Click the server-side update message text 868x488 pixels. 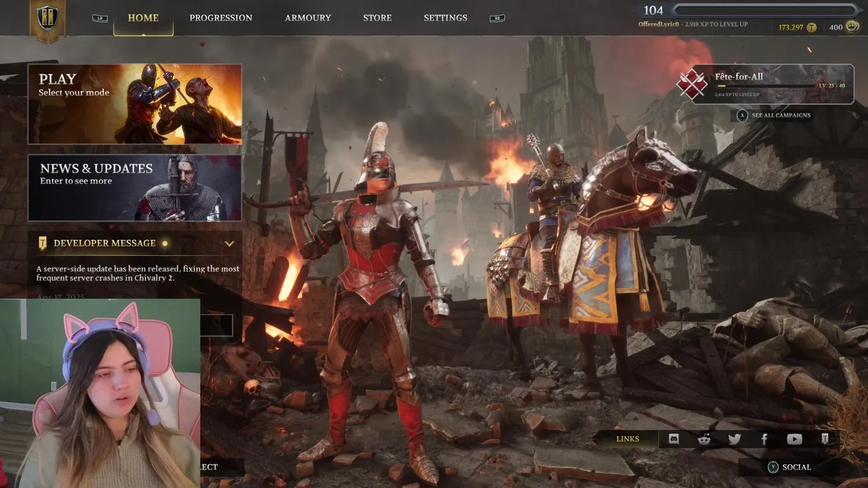[138, 273]
